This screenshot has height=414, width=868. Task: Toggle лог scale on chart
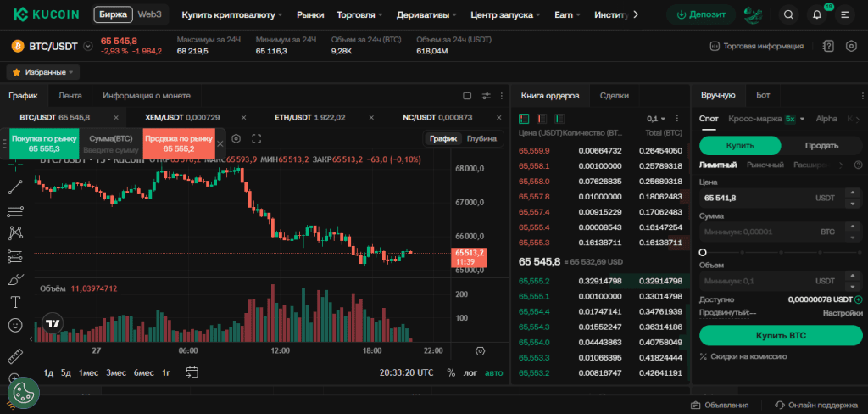[x=470, y=372]
